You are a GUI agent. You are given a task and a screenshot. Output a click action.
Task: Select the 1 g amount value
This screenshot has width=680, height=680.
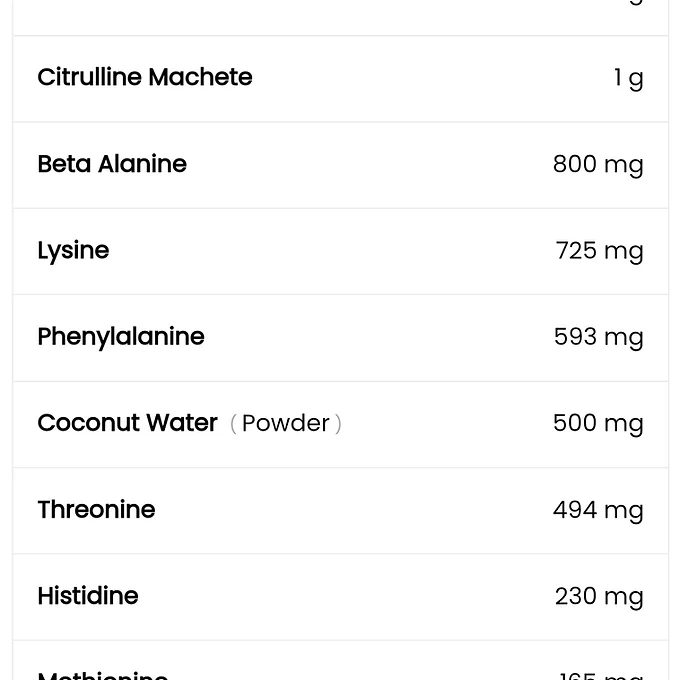pyautogui.click(x=628, y=78)
